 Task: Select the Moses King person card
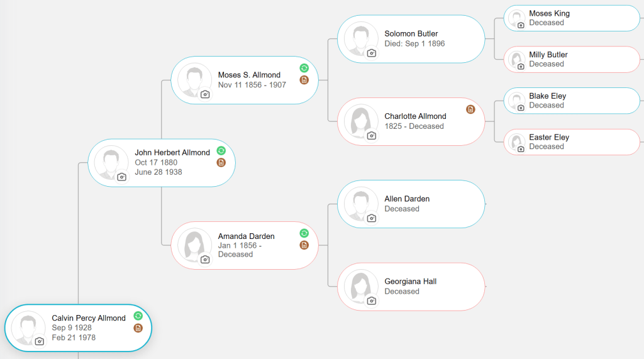[572, 18]
